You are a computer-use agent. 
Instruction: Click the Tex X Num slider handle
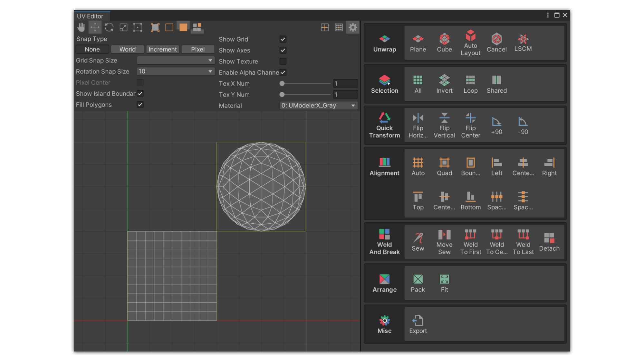[x=282, y=84]
